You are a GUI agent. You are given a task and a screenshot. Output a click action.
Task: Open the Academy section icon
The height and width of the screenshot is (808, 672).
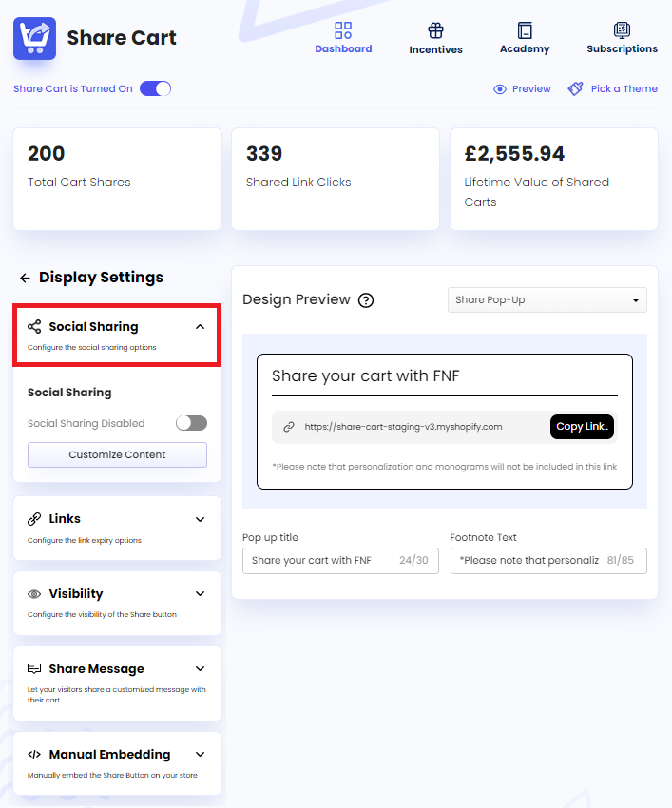[x=524, y=28]
